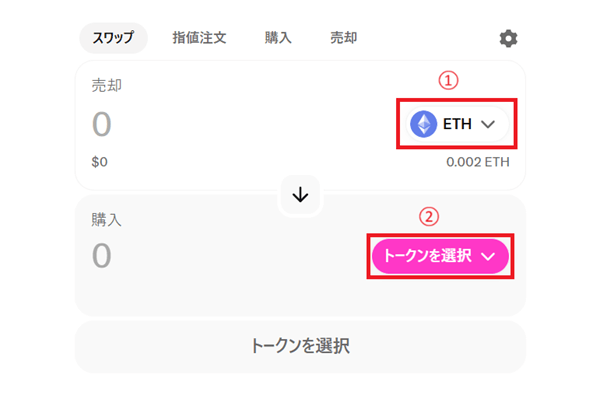Click the 0.002 ETH balance text
The image size is (600, 399).
click(478, 162)
